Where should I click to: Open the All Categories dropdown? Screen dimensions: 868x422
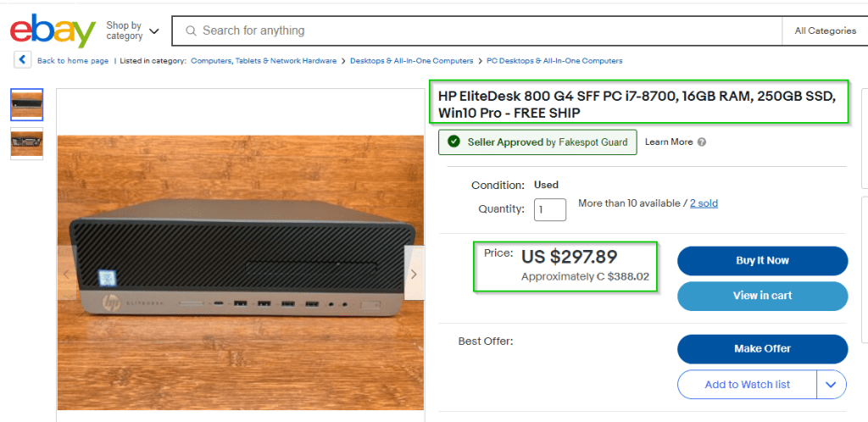[x=824, y=31]
